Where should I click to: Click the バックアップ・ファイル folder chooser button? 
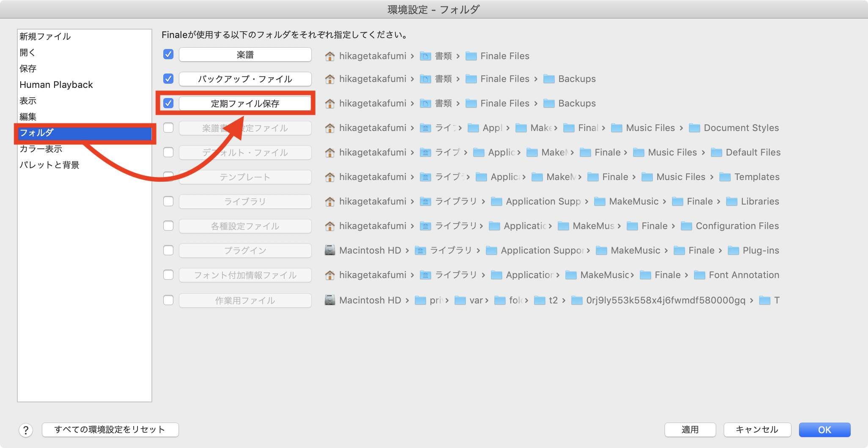tap(245, 79)
